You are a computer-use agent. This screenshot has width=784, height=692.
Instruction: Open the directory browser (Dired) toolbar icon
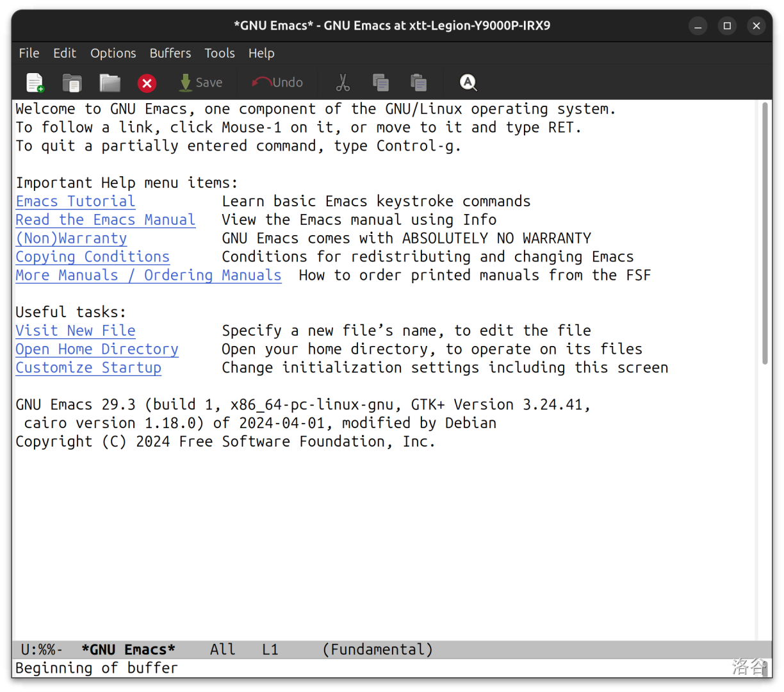click(110, 83)
